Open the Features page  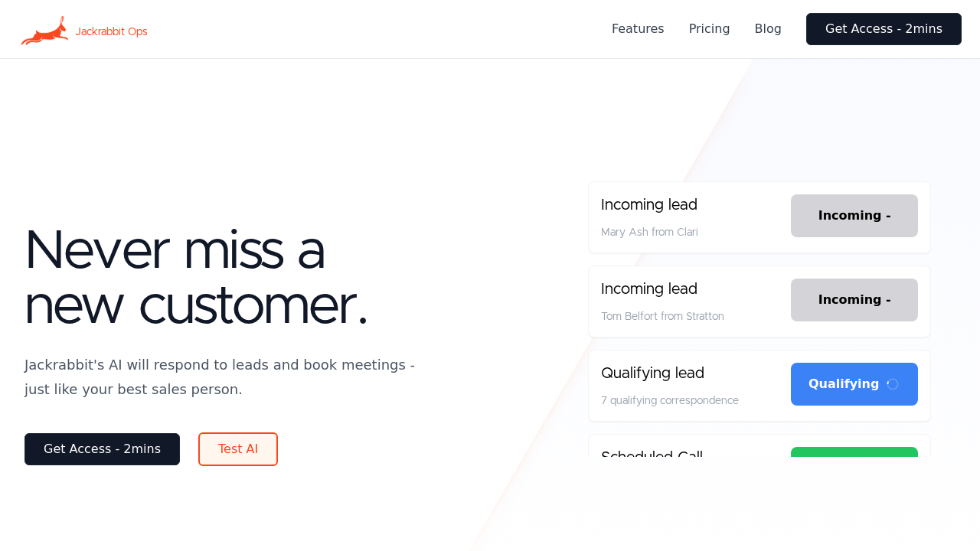point(638,29)
